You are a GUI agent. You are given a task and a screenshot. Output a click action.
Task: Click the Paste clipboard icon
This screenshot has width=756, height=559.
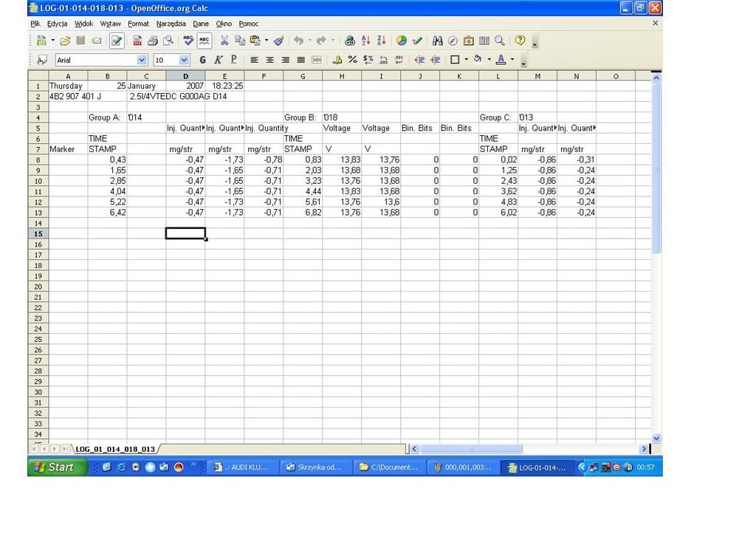point(255,41)
